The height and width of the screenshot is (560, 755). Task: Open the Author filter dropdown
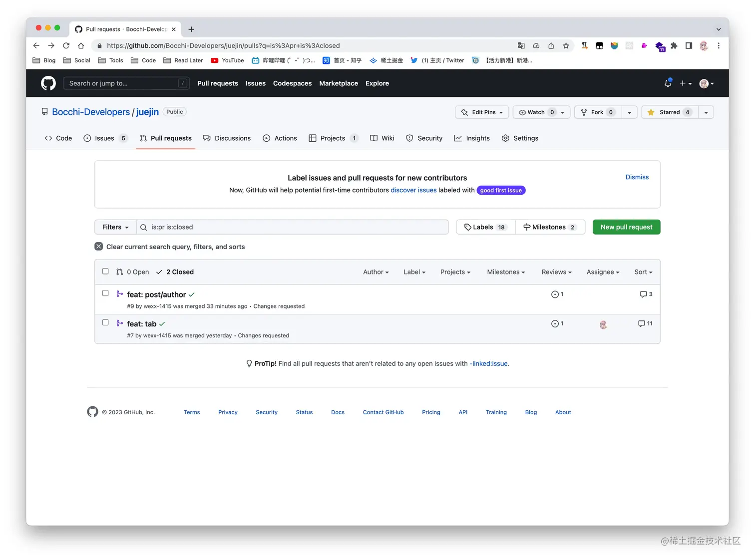click(376, 272)
